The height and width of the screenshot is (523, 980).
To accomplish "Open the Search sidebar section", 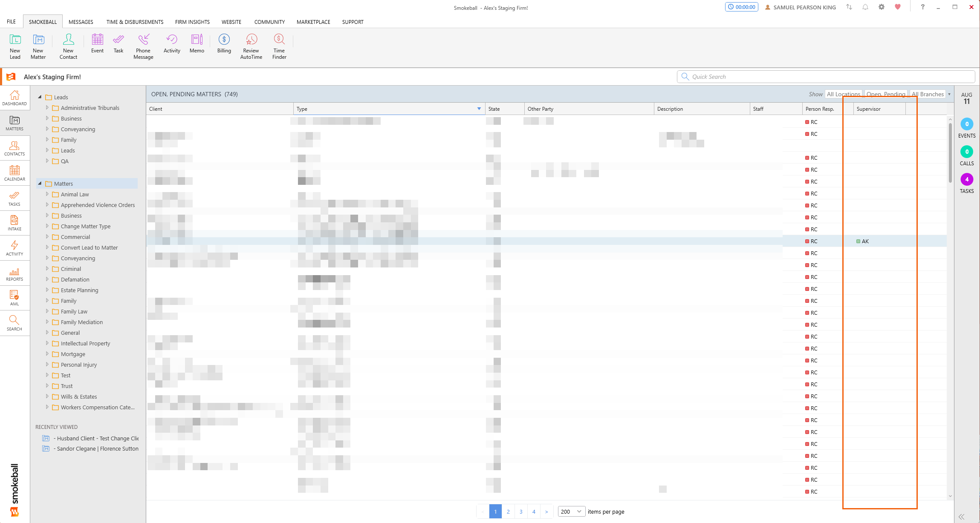I will pos(14,323).
